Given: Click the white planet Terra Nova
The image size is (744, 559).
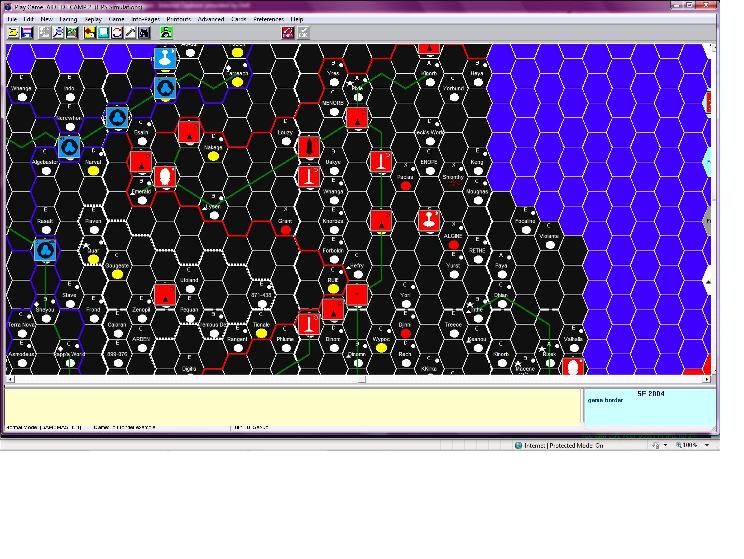Looking at the screenshot, I should pyautogui.click(x=22, y=334).
